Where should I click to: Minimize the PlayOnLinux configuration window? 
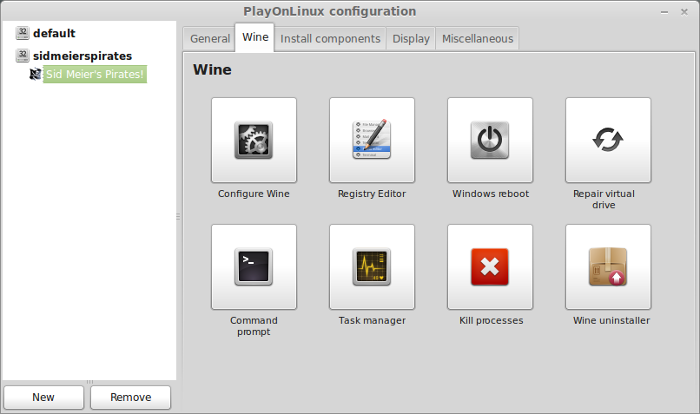coord(664,13)
